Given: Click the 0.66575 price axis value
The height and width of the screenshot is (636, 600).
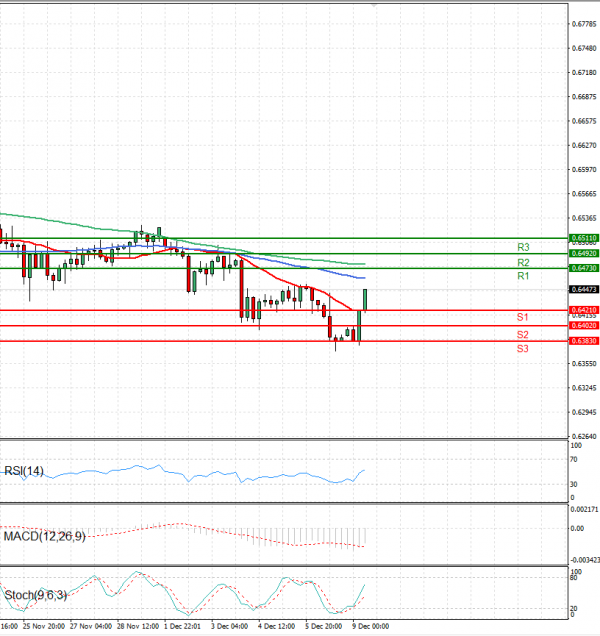Looking at the screenshot, I should (x=584, y=121).
